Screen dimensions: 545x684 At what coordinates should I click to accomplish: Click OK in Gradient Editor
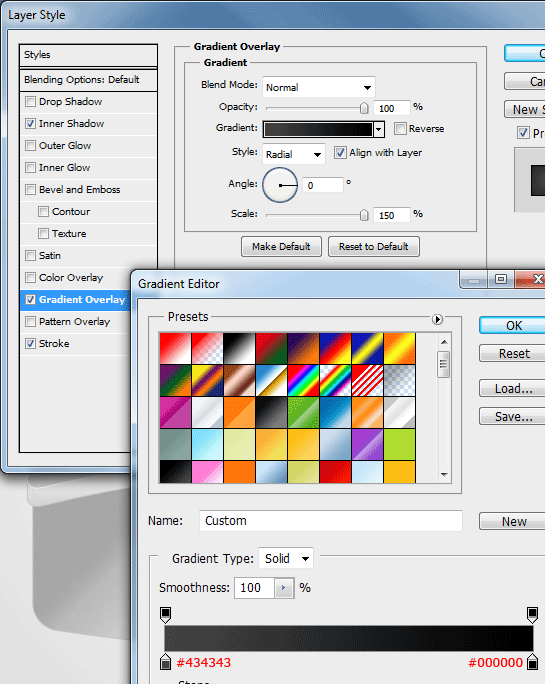(513, 325)
